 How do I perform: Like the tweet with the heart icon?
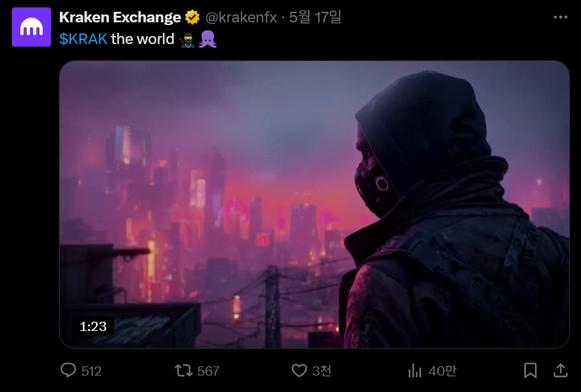point(299,370)
